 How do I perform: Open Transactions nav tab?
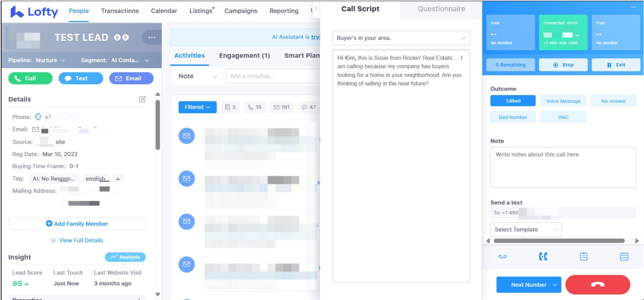pos(120,11)
